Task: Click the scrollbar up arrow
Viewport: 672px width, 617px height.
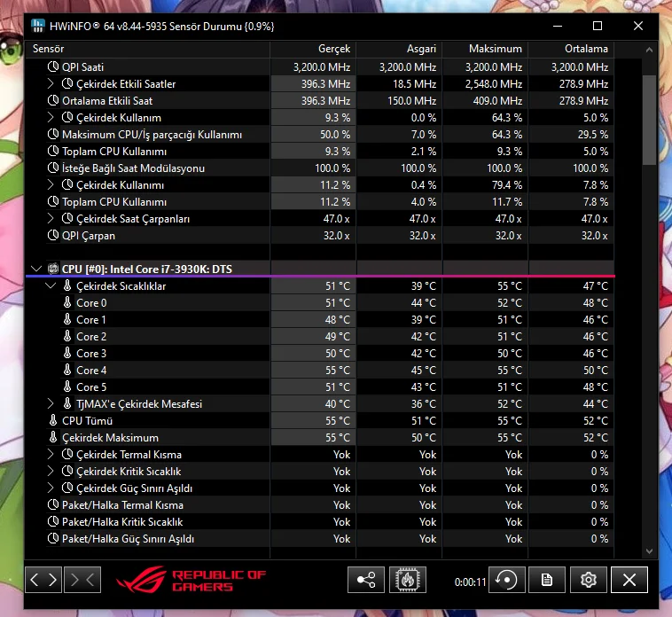Action: (649, 50)
